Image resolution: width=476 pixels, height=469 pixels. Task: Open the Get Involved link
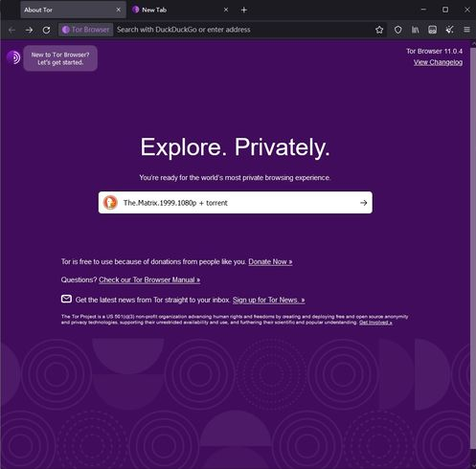(375, 323)
